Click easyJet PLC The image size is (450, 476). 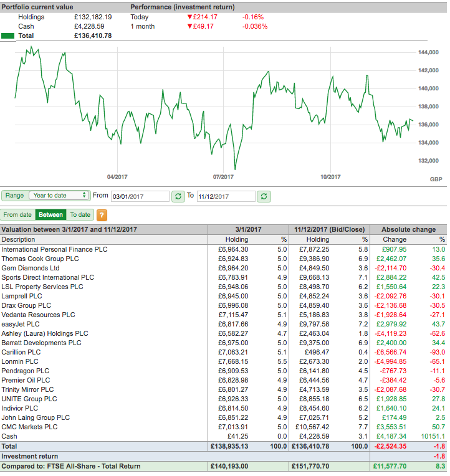[21, 324]
